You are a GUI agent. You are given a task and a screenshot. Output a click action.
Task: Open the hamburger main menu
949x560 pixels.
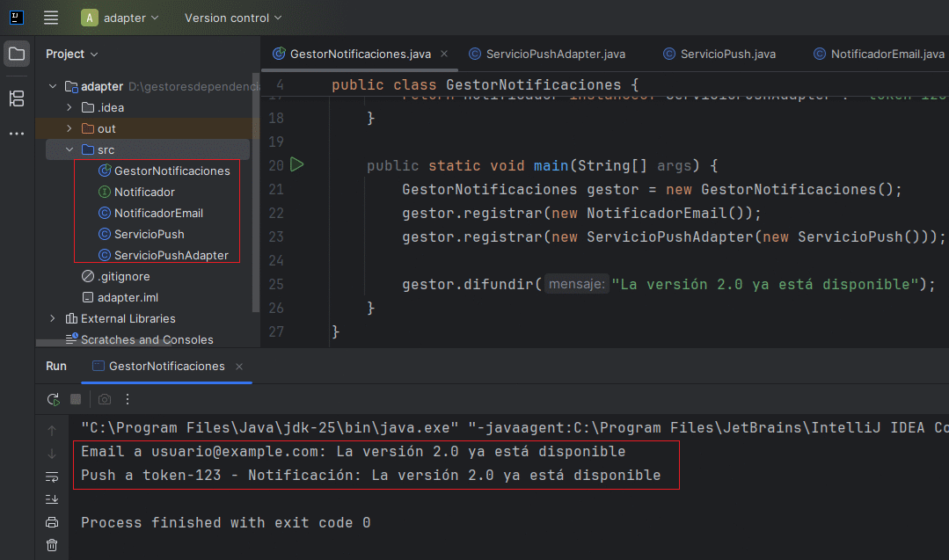click(x=51, y=18)
